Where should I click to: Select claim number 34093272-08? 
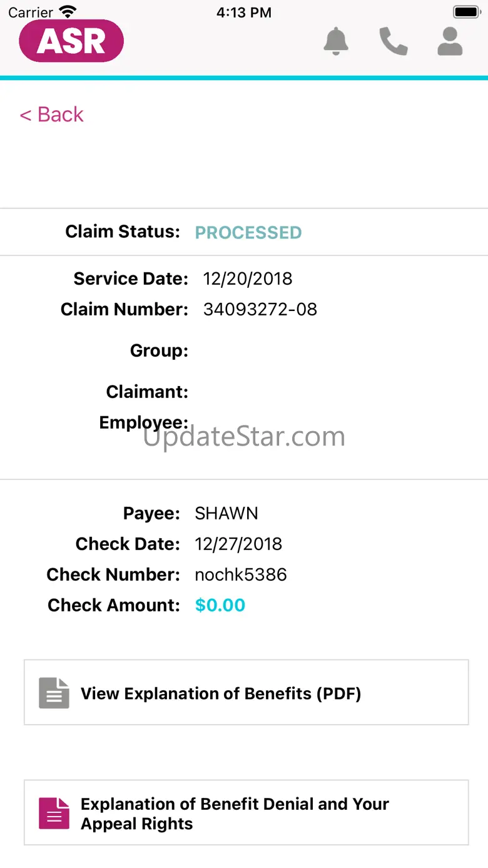tap(260, 309)
